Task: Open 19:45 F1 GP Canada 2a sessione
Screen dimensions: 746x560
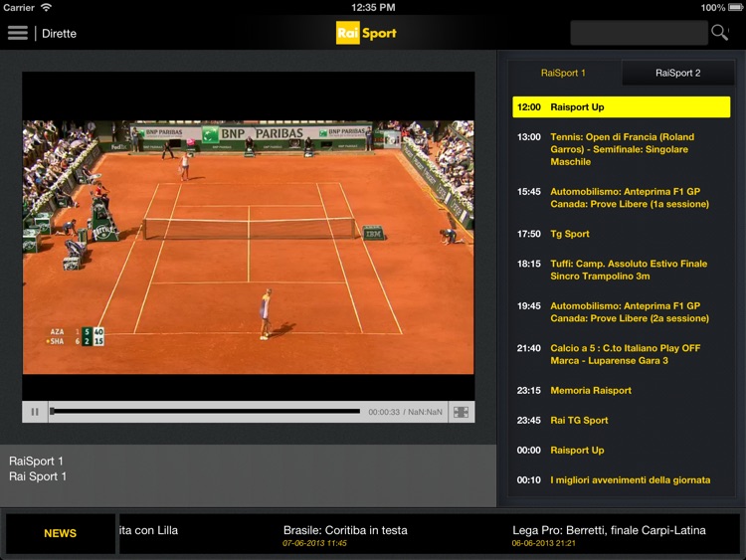Action: [621, 312]
